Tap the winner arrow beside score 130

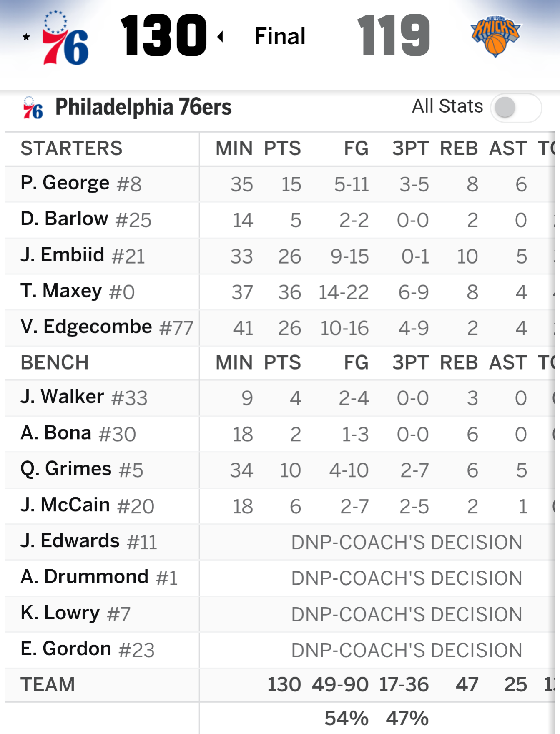coord(221,37)
